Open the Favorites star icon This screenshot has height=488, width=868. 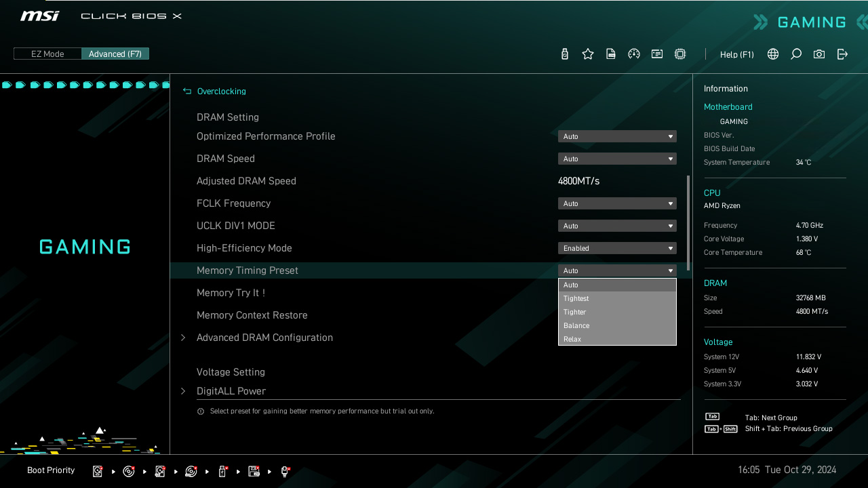pos(587,54)
